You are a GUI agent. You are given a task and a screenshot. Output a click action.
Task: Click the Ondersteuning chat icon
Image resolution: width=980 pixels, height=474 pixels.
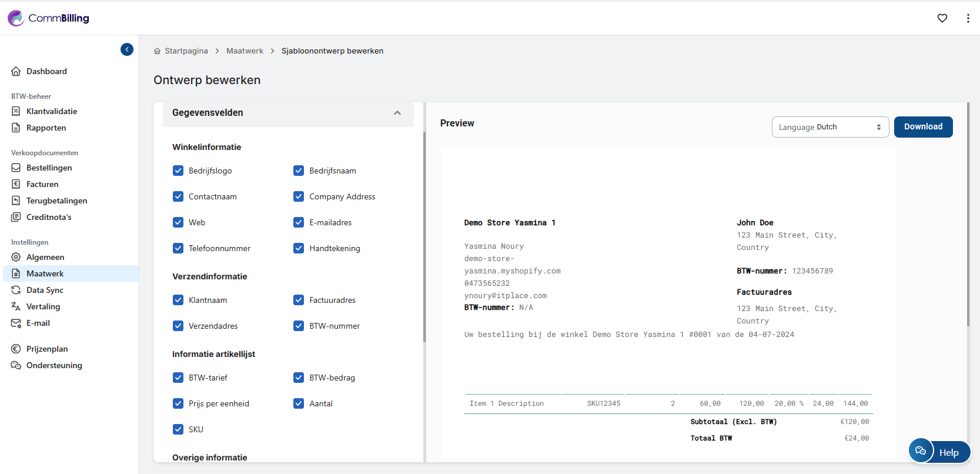(16, 365)
